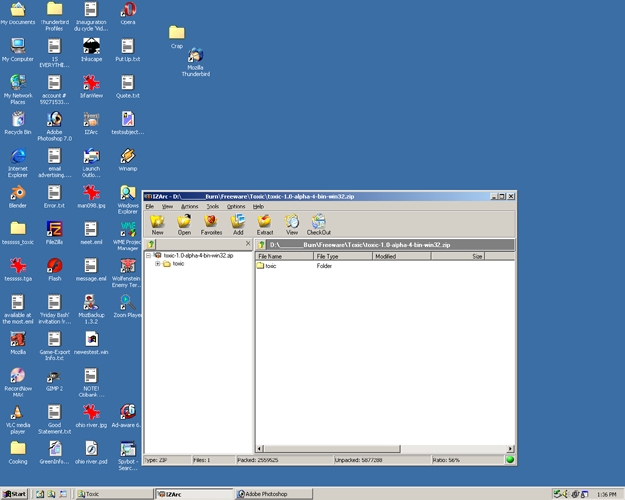Open the Help menu in IZArc
This screenshot has height=500, width=625.
click(x=258, y=207)
